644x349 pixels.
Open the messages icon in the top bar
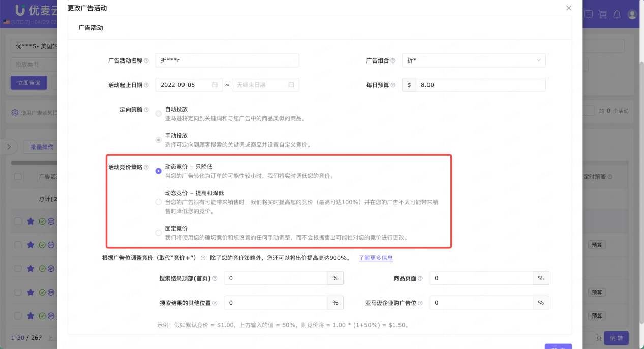[588, 14]
